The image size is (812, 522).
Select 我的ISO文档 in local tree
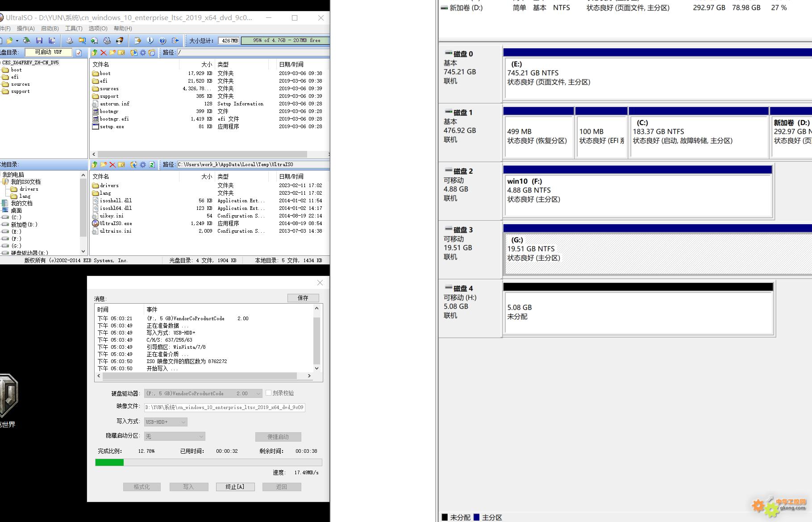click(x=25, y=182)
